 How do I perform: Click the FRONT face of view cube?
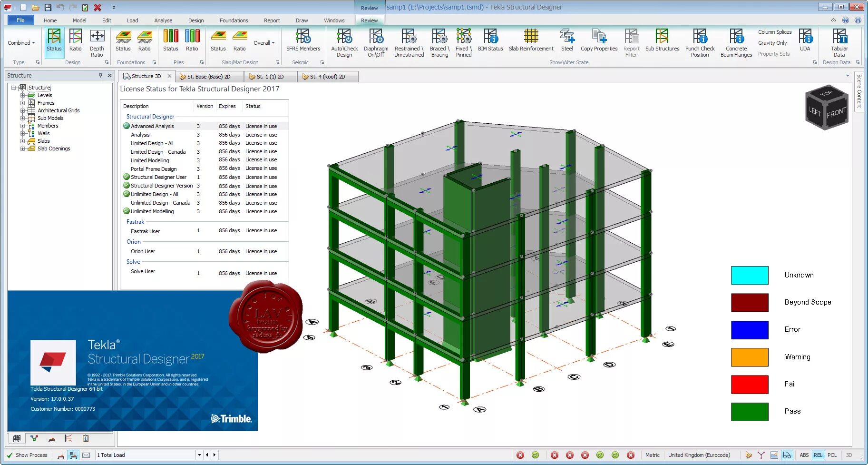836,113
